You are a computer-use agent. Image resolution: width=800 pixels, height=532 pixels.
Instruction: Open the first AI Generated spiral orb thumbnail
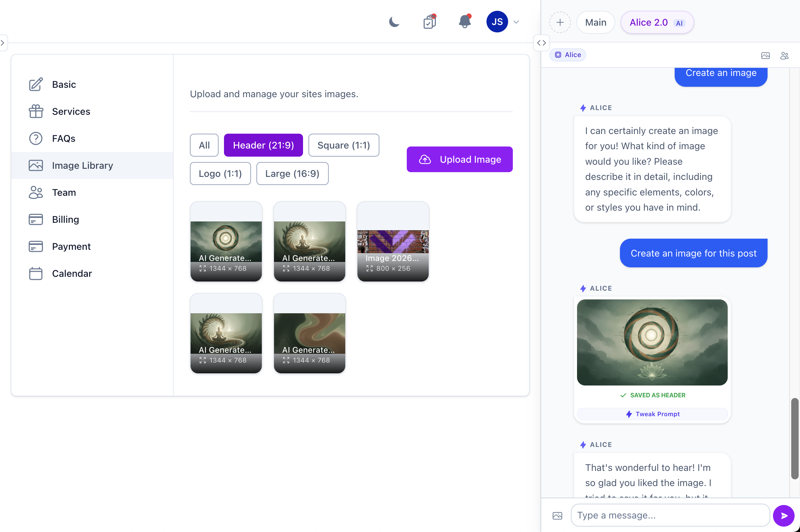[226, 242]
